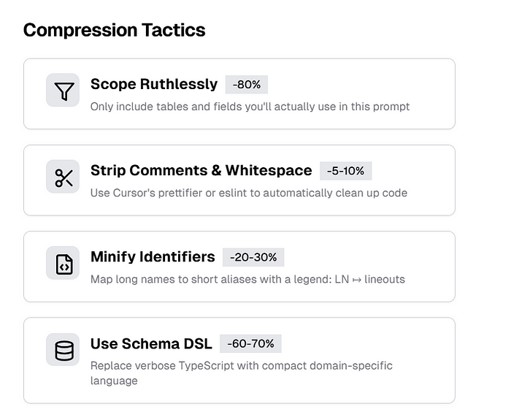Click the Compression Tactics page title
This screenshot has height=420, width=511.
pyautogui.click(x=115, y=30)
